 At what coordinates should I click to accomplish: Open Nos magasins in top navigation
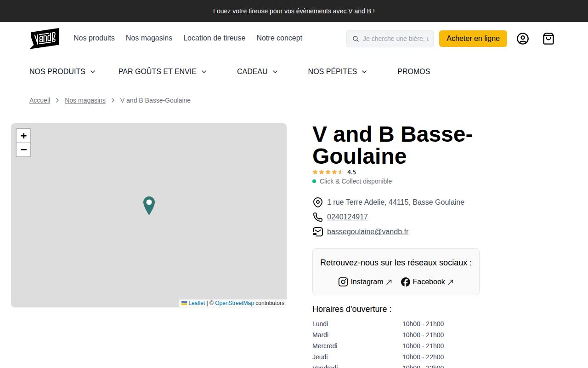coord(149,38)
